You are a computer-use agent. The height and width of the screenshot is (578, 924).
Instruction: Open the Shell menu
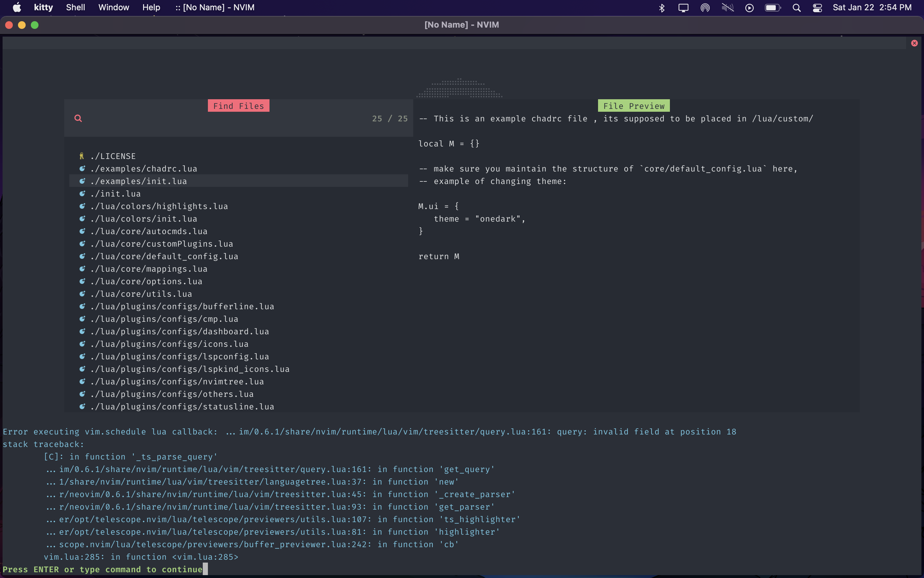pos(75,7)
